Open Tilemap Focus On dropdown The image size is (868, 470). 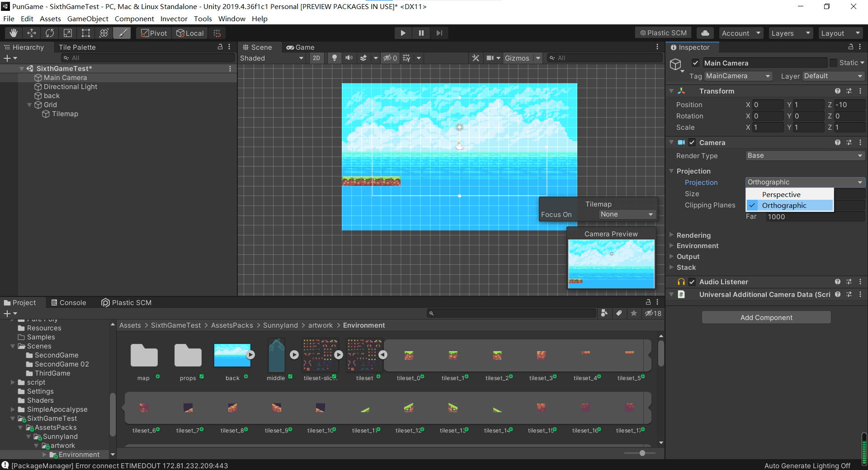[x=627, y=214]
